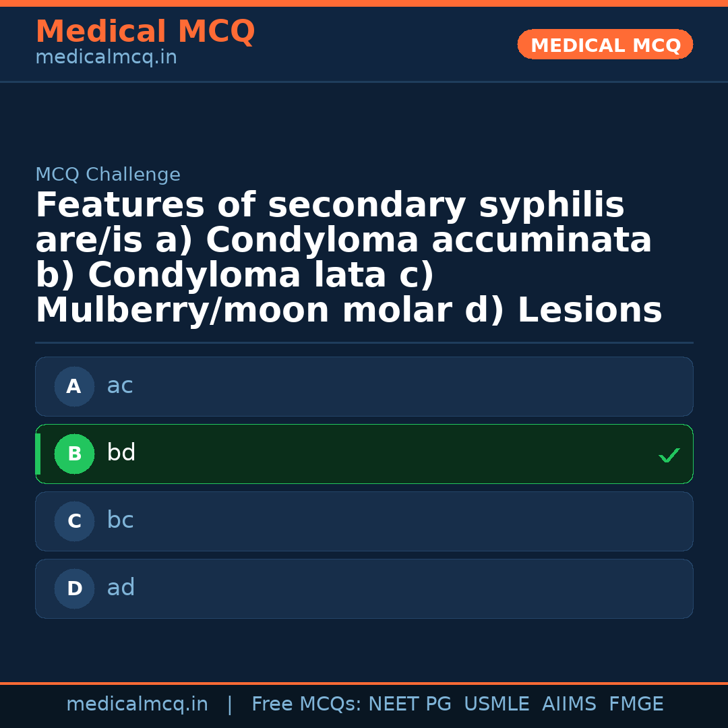Viewport: 728px width, 728px height.
Task: Click the green highlight edge on option B
Action: pos(37,454)
